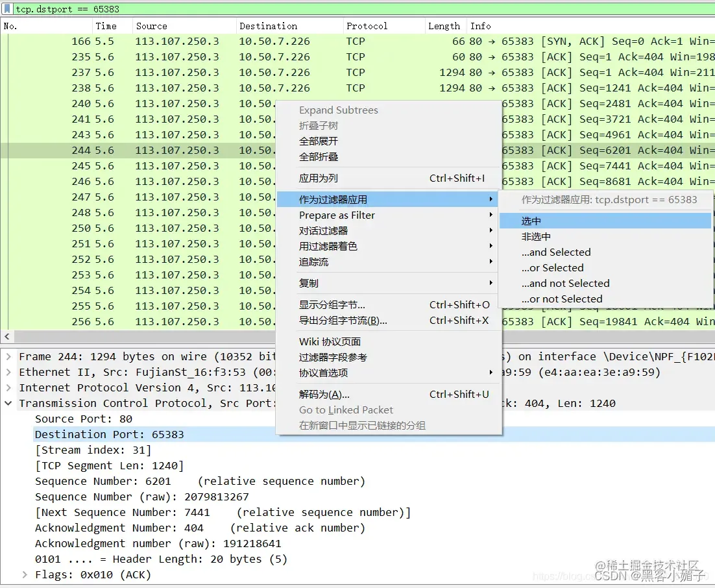715x588 pixels.
Task: Expand the Ethernet II tree row
Action: (x=8, y=373)
